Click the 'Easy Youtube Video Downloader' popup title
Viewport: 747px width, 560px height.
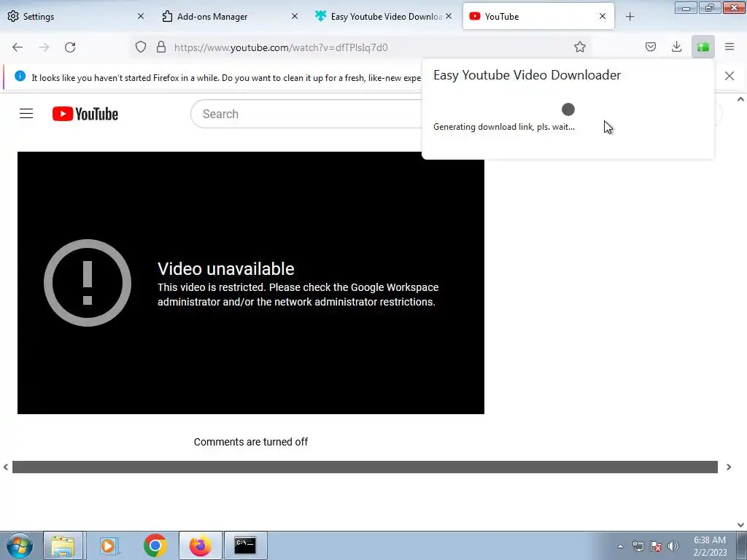pos(527,75)
